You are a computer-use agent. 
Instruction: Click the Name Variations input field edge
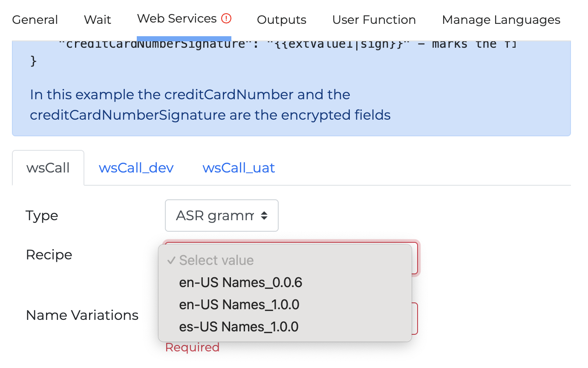[x=415, y=318]
